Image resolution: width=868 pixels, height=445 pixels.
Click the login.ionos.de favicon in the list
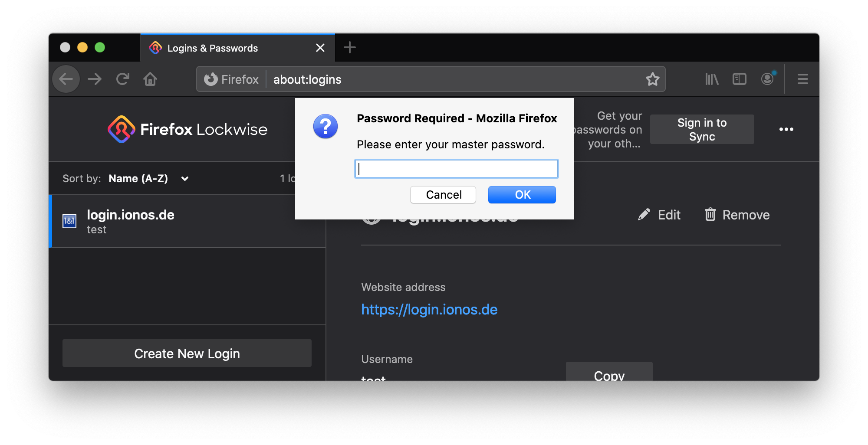coord(69,221)
